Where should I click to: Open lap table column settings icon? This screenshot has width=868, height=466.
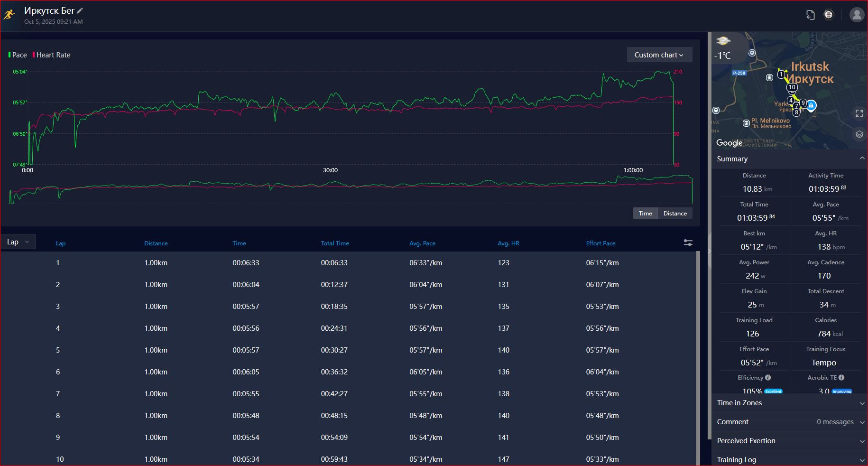pyautogui.click(x=688, y=242)
